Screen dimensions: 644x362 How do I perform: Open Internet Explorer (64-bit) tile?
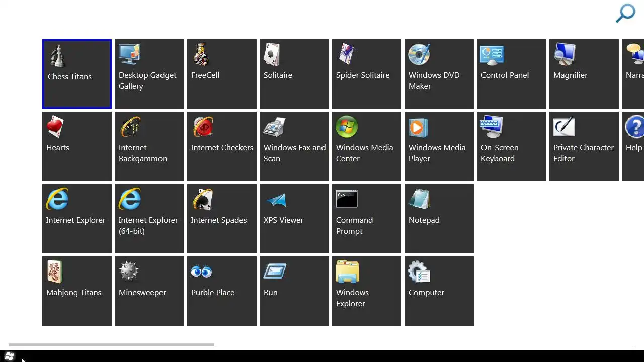point(149,219)
